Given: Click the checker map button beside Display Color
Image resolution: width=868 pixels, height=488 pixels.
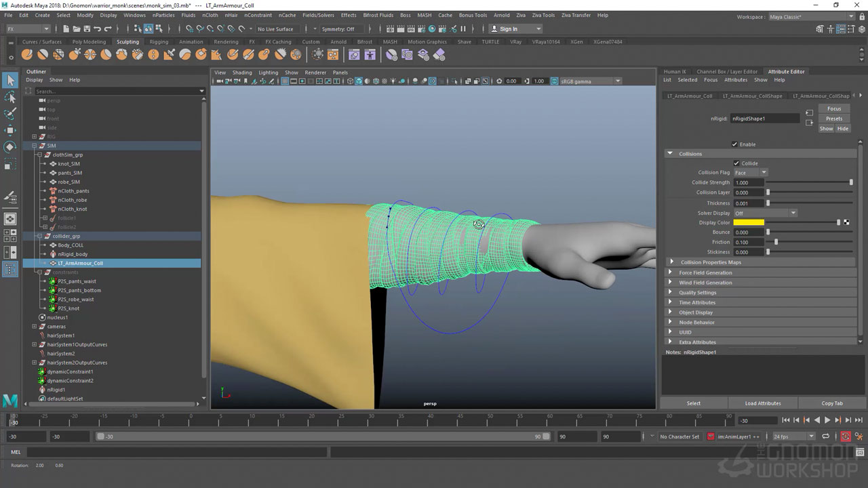Looking at the screenshot, I should point(846,222).
